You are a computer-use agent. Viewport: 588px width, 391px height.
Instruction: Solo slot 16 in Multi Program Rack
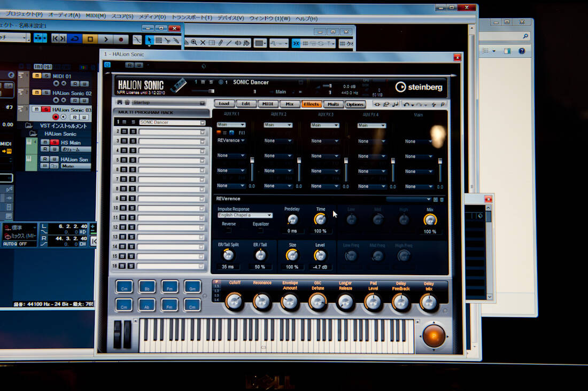click(131, 266)
